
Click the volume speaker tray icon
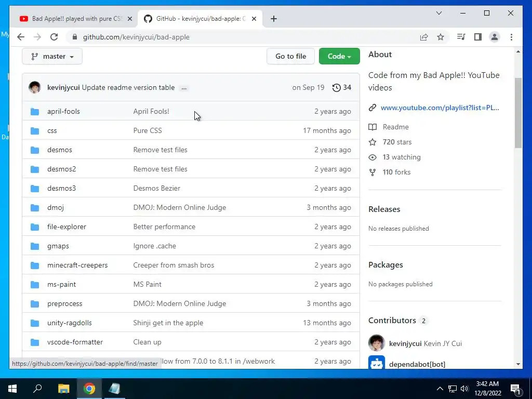coord(465,389)
